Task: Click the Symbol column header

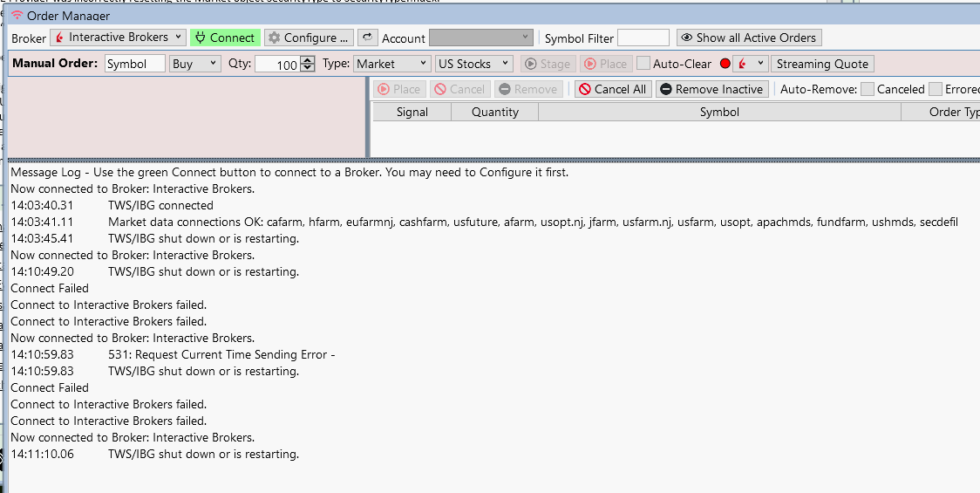Action: 719,112
